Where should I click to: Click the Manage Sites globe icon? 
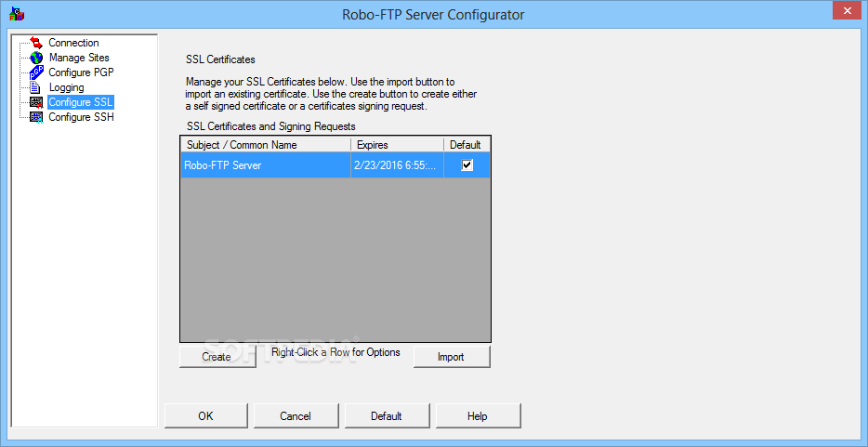tap(36, 58)
